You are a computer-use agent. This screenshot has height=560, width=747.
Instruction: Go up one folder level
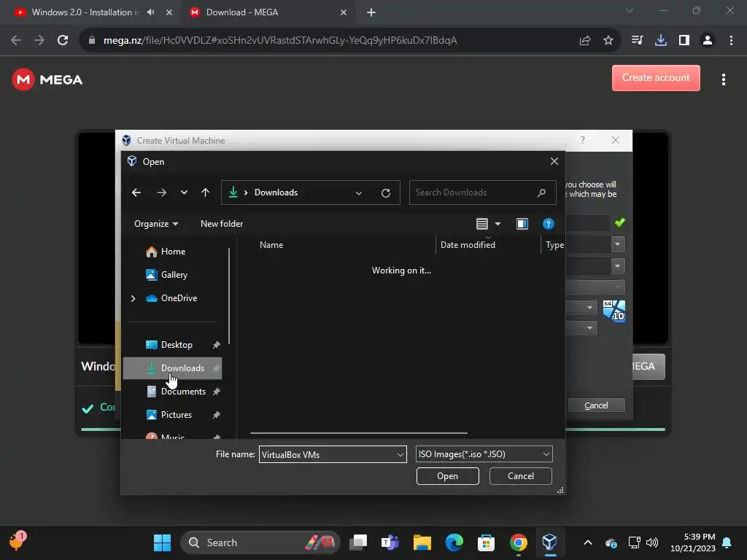pos(205,192)
